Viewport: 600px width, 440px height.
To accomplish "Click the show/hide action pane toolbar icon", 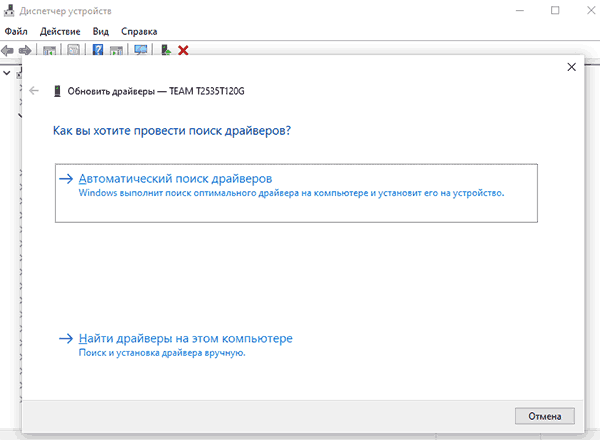I will coord(116,50).
